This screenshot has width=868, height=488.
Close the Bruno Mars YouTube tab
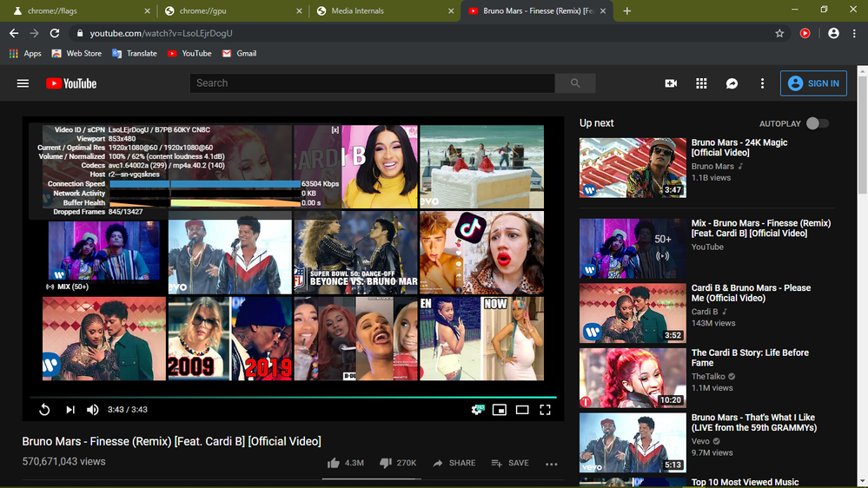coord(603,11)
